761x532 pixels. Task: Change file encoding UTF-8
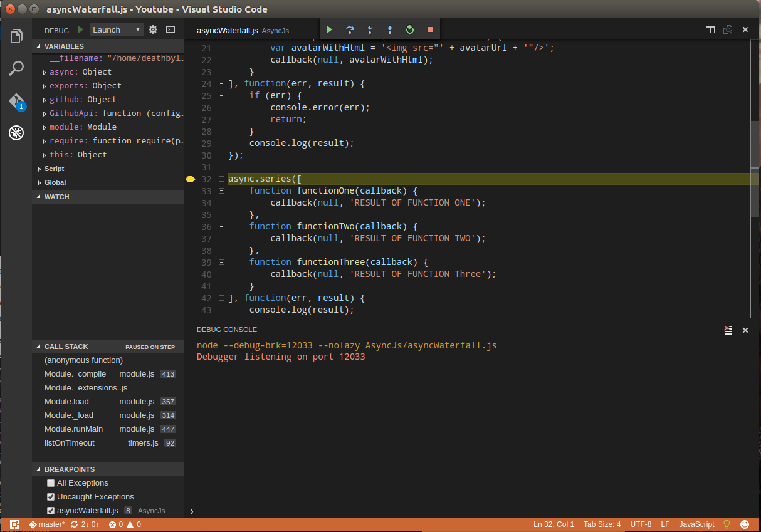coord(641,524)
